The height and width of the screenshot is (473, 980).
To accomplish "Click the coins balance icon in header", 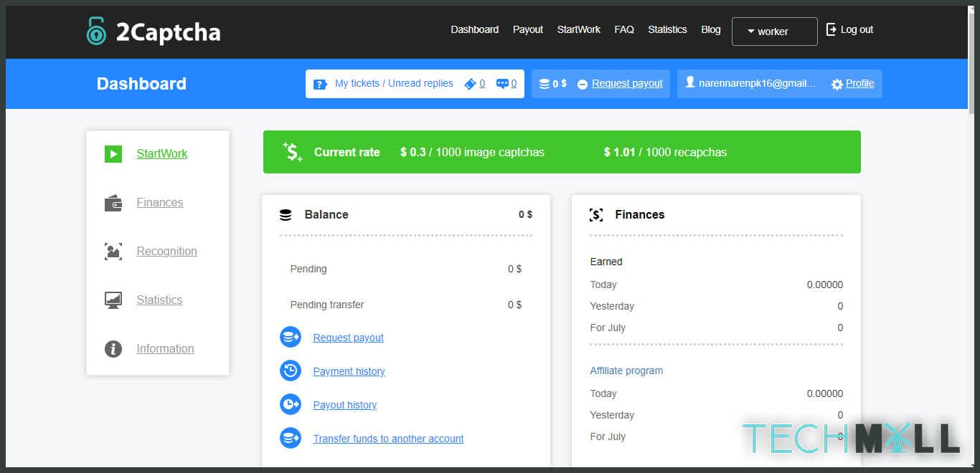I will (x=544, y=84).
